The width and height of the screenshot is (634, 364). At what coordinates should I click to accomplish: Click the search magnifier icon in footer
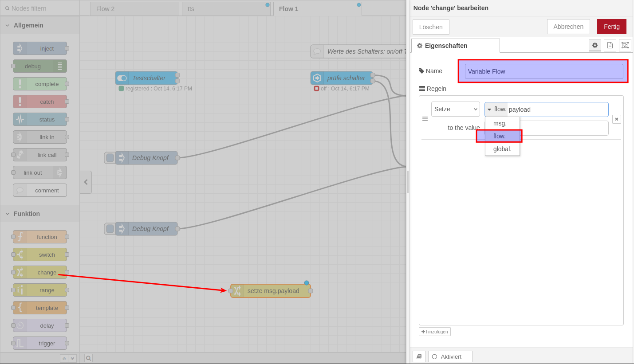pos(88,358)
